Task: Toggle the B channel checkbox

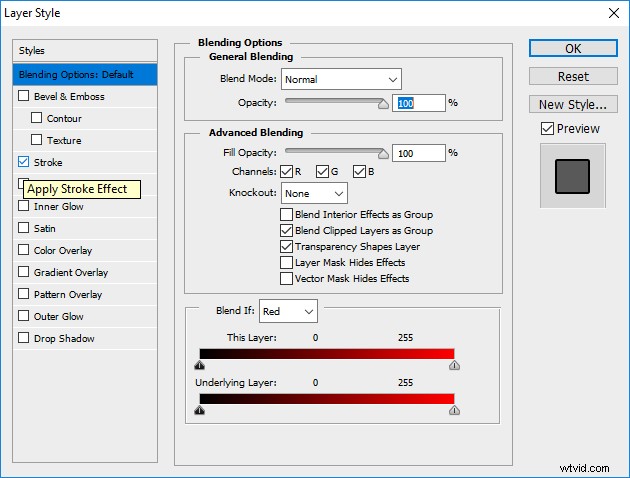Action: pyautogui.click(x=359, y=172)
